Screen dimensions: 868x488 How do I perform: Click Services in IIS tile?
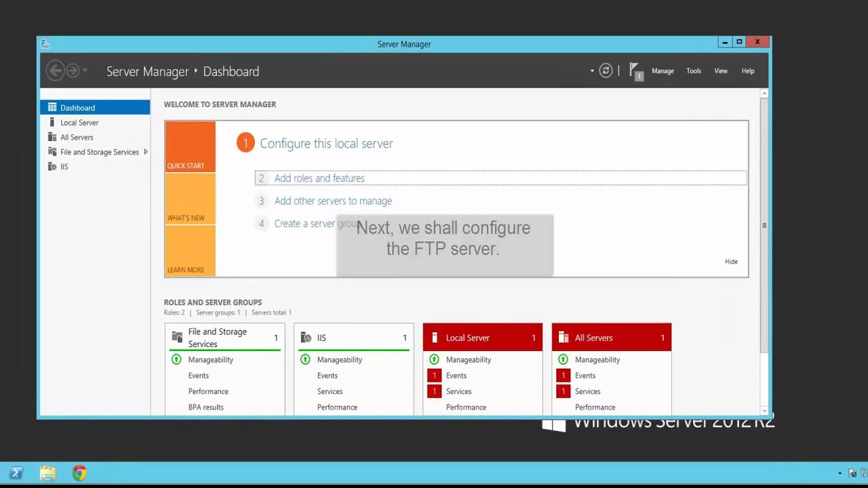click(x=330, y=392)
